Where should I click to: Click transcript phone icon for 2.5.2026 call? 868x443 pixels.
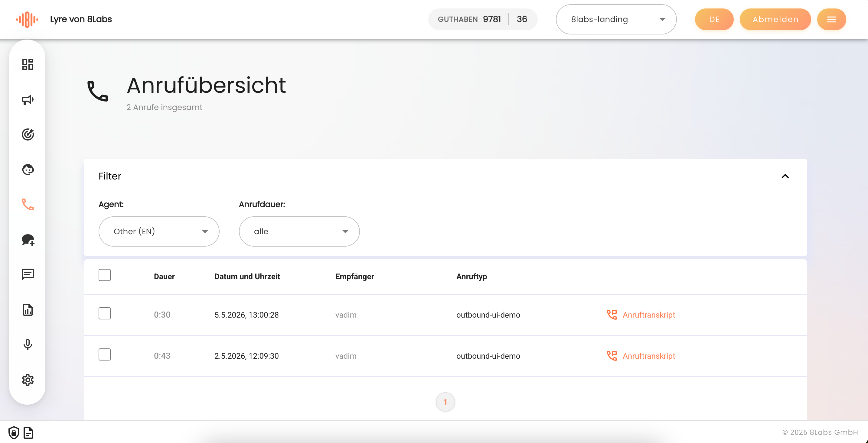pos(612,356)
